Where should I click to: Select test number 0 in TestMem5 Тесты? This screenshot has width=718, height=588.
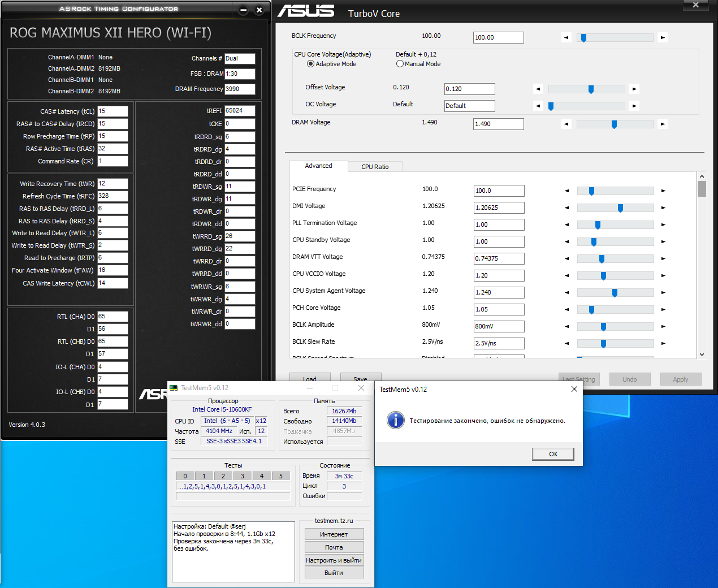click(x=185, y=476)
